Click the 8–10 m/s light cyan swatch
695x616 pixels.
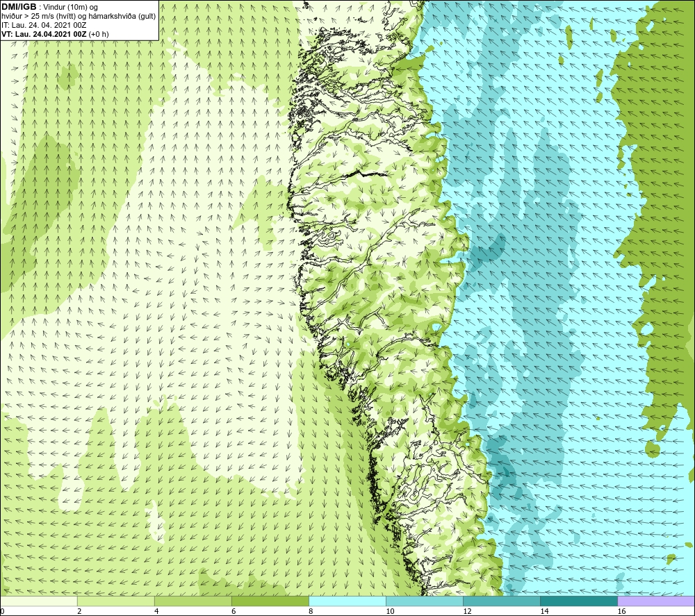(347, 601)
